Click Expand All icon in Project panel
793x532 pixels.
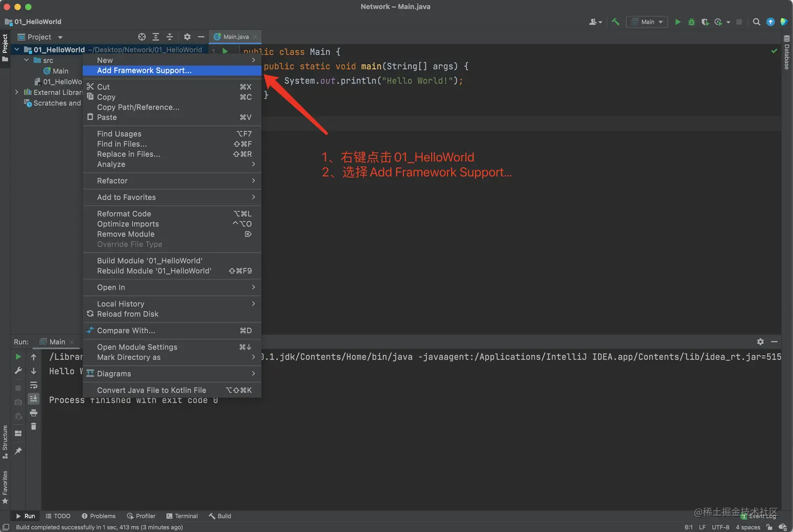click(156, 37)
